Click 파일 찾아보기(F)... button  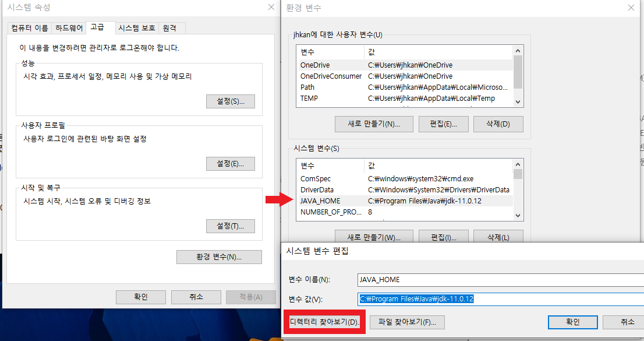point(407,322)
